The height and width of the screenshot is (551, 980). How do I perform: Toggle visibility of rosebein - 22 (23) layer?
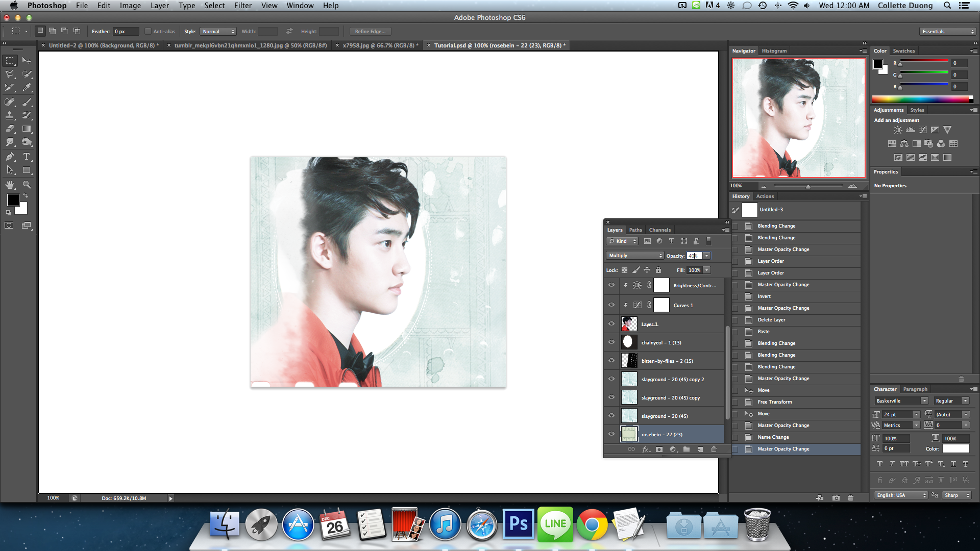611,434
